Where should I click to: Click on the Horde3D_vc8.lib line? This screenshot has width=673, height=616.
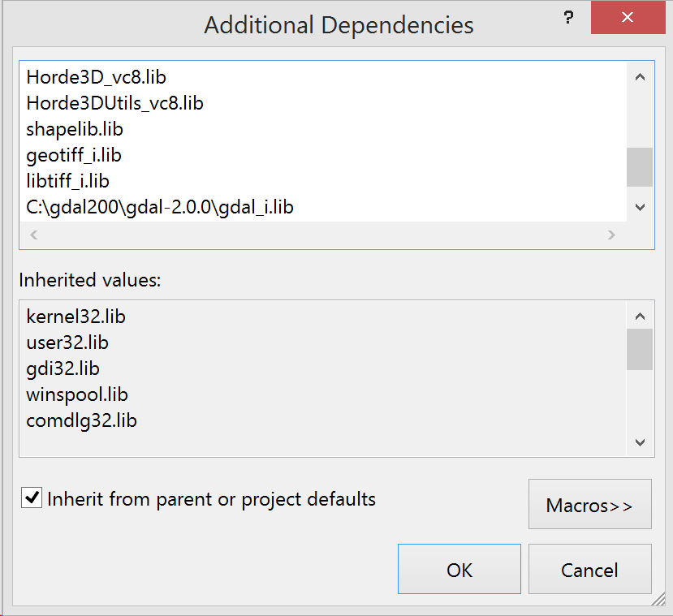click(x=97, y=77)
